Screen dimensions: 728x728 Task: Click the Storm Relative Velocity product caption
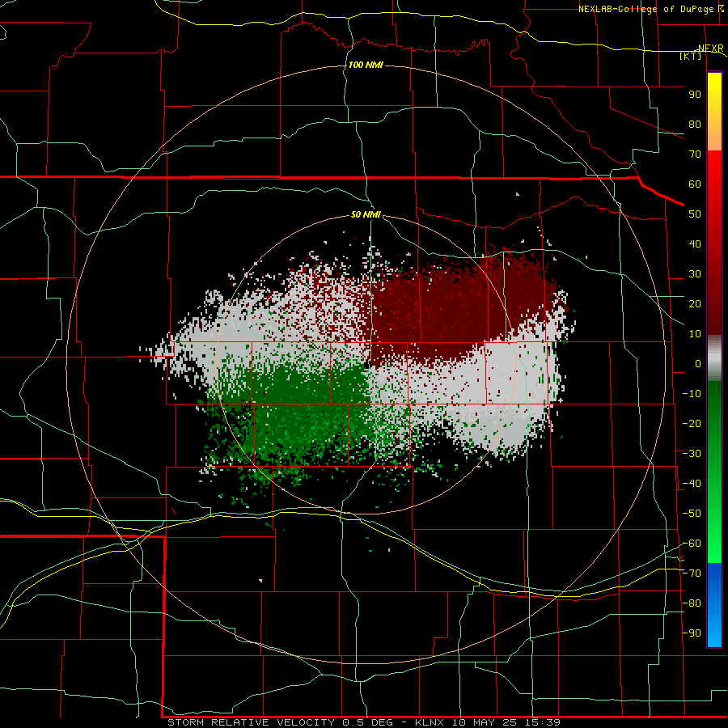[x=364, y=722]
